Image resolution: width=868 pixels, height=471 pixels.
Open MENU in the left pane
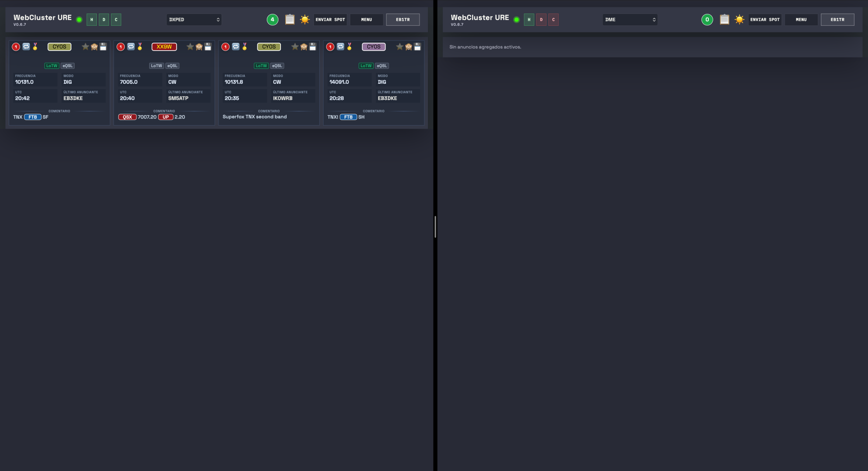pos(366,20)
